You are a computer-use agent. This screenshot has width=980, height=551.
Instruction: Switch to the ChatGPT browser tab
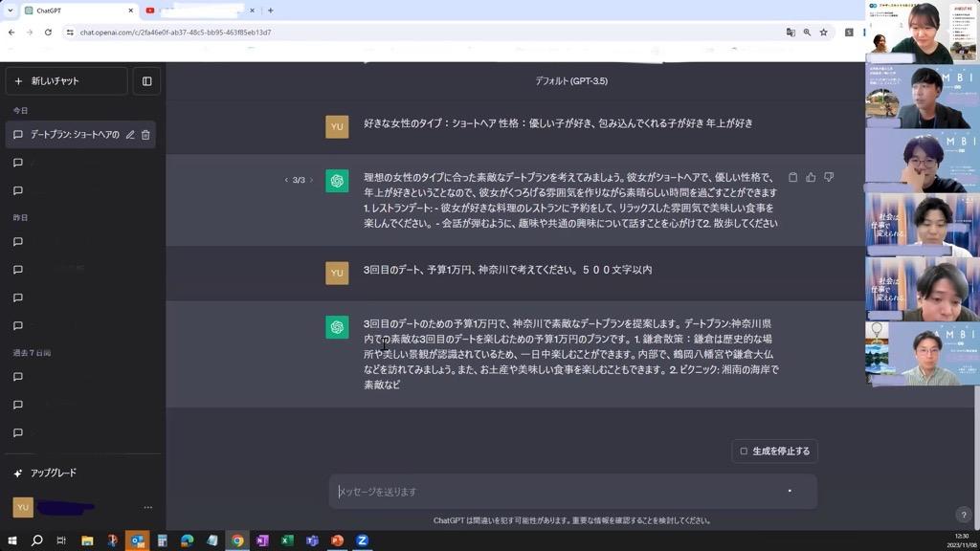(x=77, y=11)
